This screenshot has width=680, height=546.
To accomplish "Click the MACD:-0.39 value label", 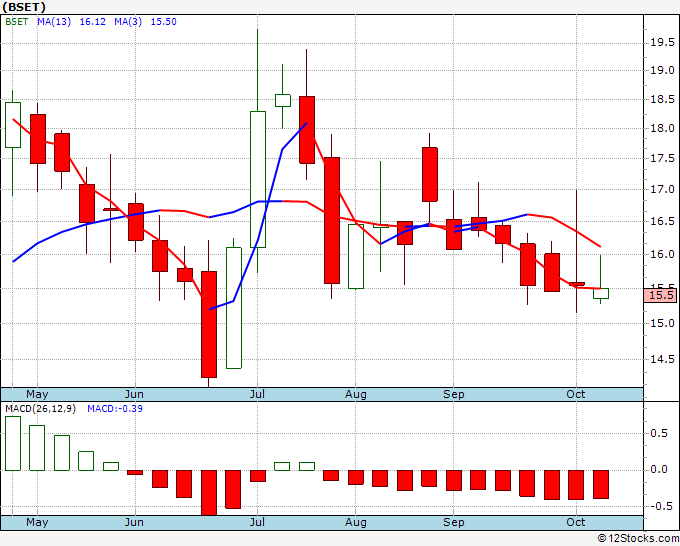I will coord(114,409).
